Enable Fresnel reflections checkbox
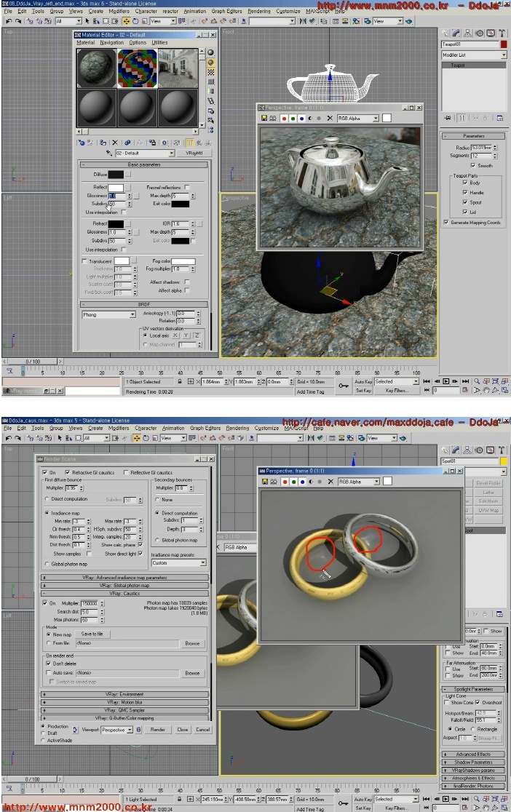The image size is (511, 812). click(186, 188)
